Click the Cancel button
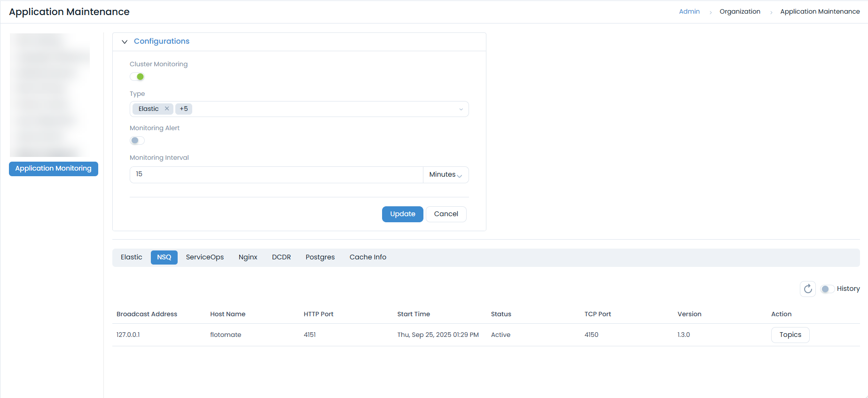868x398 pixels. (x=446, y=214)
